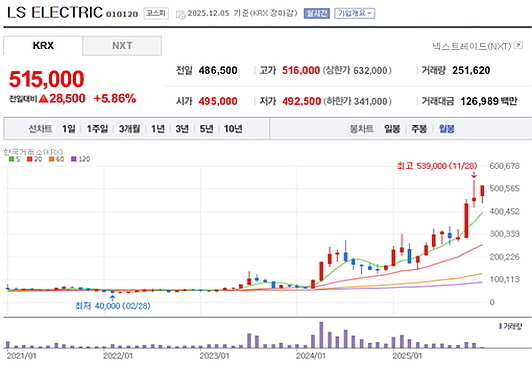Image resolution: width=532 pixels, height=370 pixels.
Task: Click the calendar icon beside the date
Action: coord(180,14)
